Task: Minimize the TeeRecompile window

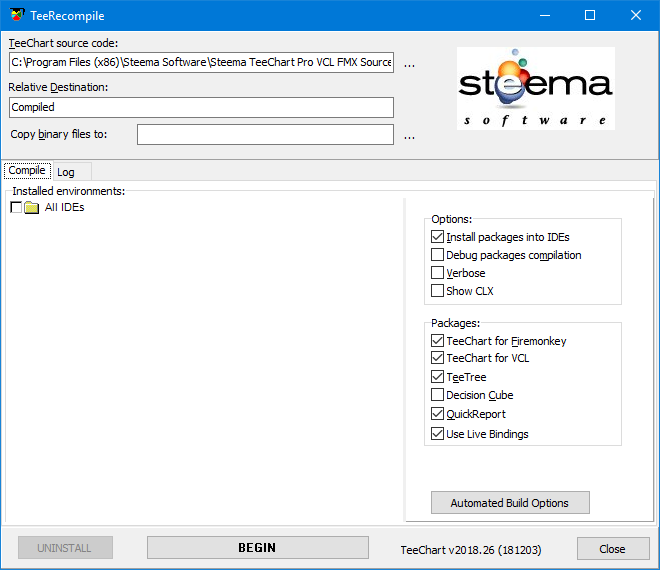Action: pyautogui.click(x=545, y=16)
